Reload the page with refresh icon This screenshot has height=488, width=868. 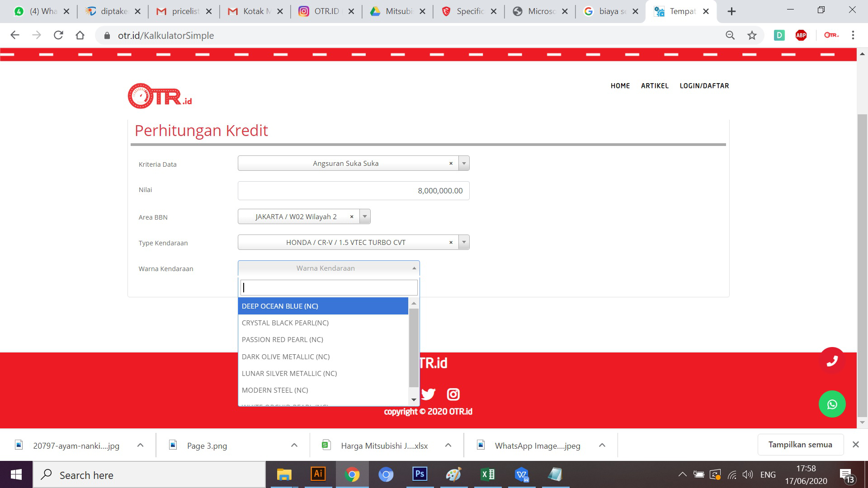[58, 35]
